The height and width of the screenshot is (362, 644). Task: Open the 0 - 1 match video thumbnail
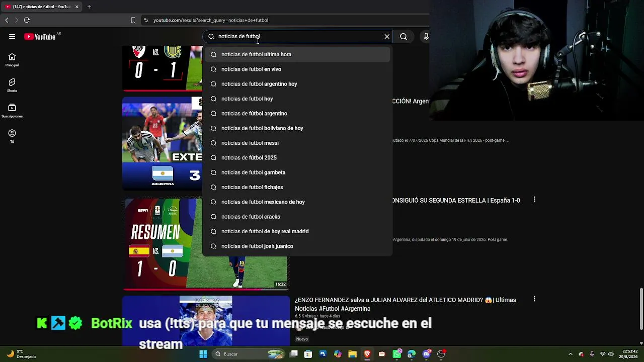pyautogui.click(x=162, y=68)
